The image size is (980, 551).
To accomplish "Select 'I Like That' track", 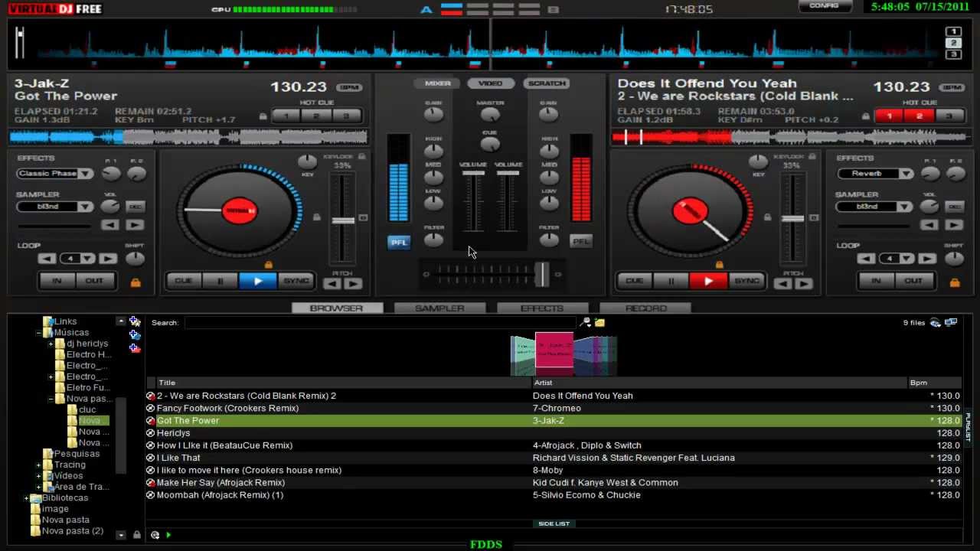I will [x=554, y=458].
